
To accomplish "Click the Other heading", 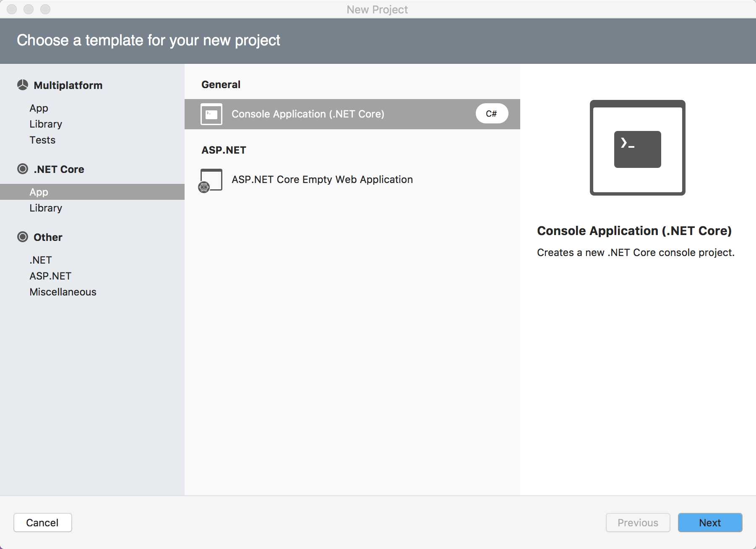I will coord(48,237).
